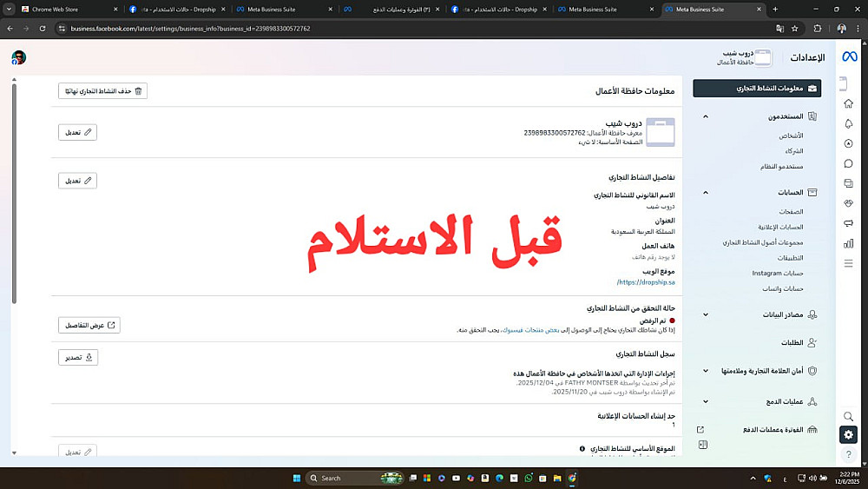Expand the مصادر البيانات section
Screen dimensions: 868x489
(x=705, y=314)
